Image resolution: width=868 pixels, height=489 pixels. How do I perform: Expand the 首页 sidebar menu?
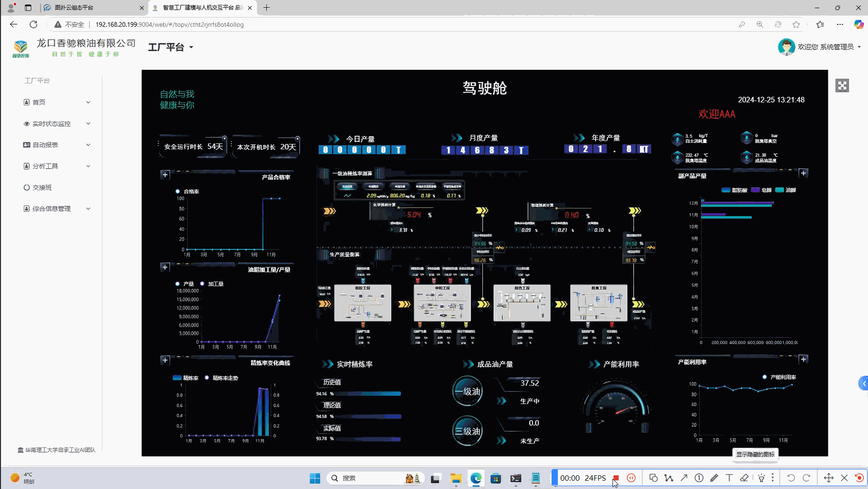coord(57,102)
